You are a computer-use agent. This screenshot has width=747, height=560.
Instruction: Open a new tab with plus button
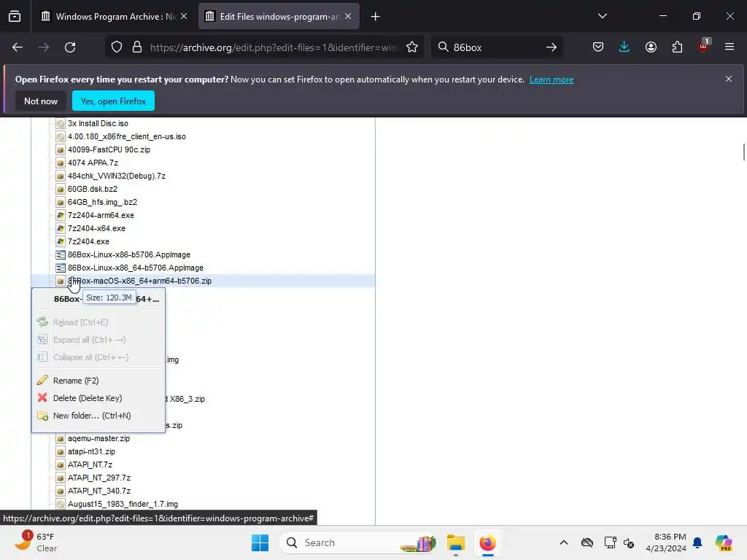[376, 17]
